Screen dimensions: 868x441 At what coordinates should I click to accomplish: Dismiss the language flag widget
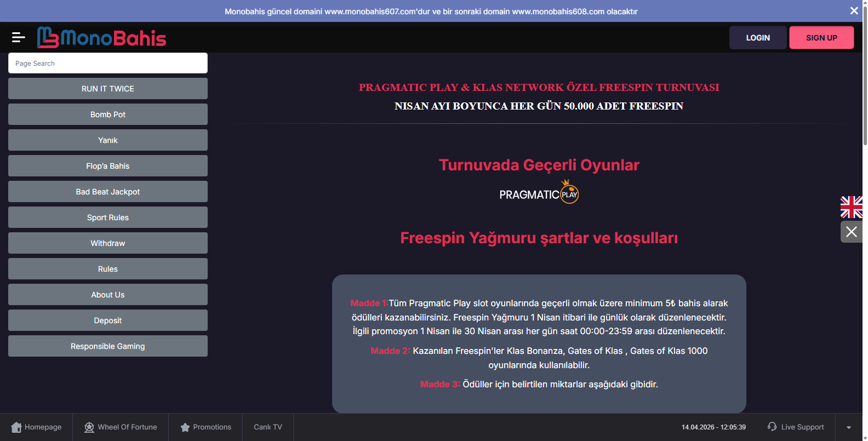[x=852, y=232]
